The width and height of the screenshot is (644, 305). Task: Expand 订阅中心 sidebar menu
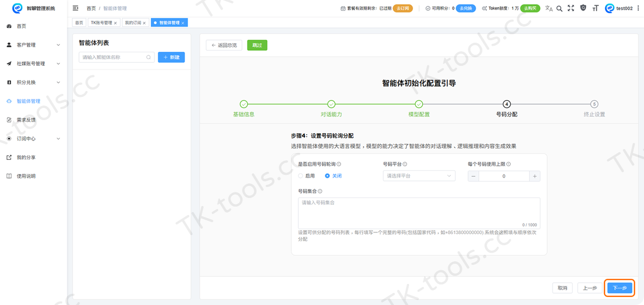click(x=34, y=139)
